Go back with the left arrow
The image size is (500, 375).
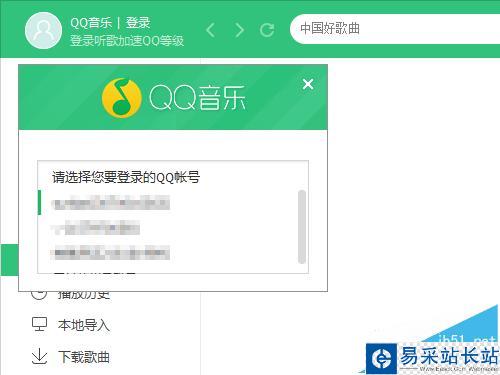211,30
